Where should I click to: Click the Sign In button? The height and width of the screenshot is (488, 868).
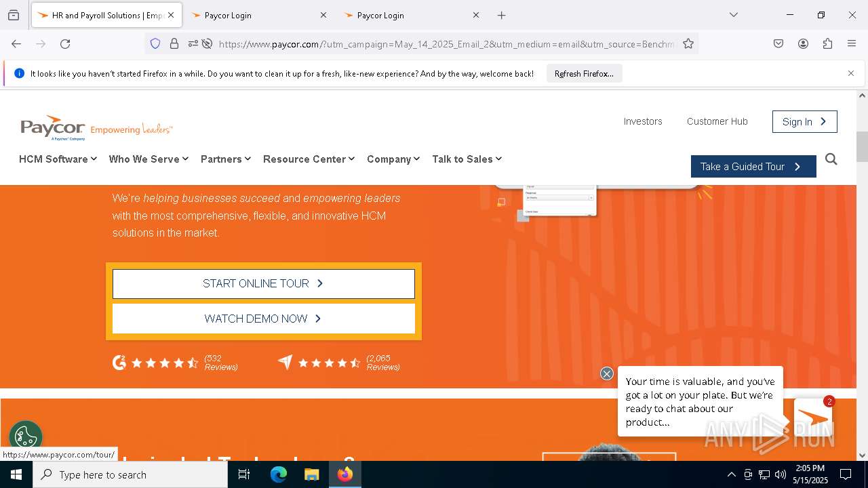[805, 121]
